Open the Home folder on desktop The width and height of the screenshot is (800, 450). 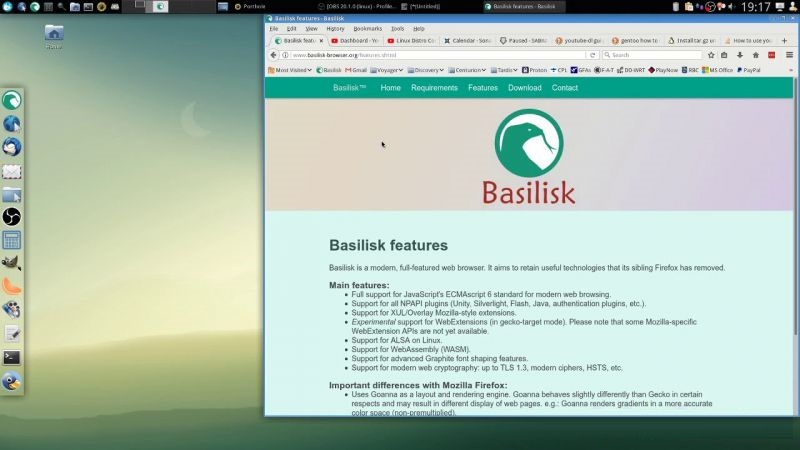(54, 35)
